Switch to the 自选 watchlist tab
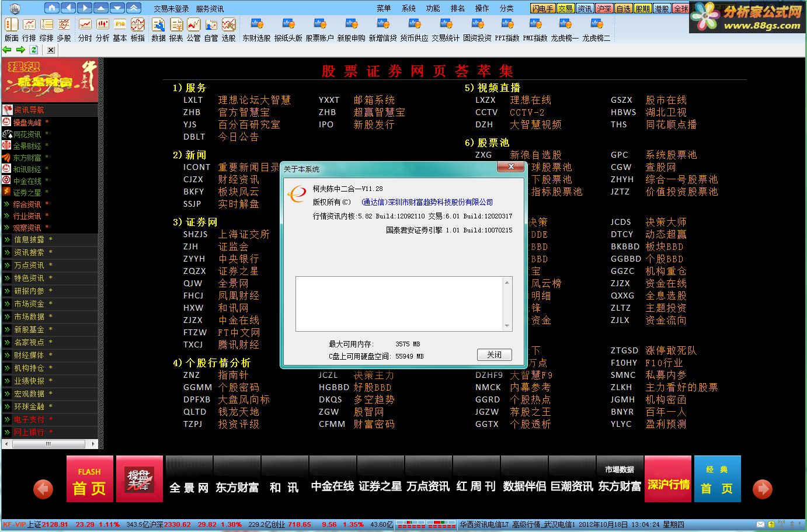Screen dimensions: 807x532 [624, 9]
